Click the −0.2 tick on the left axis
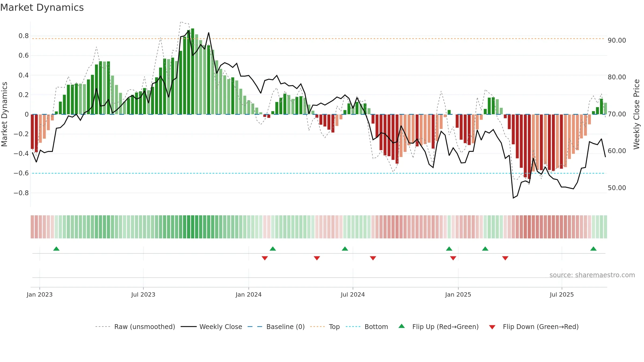Screen dimensions: 644x362 click(x=21, y=134)
